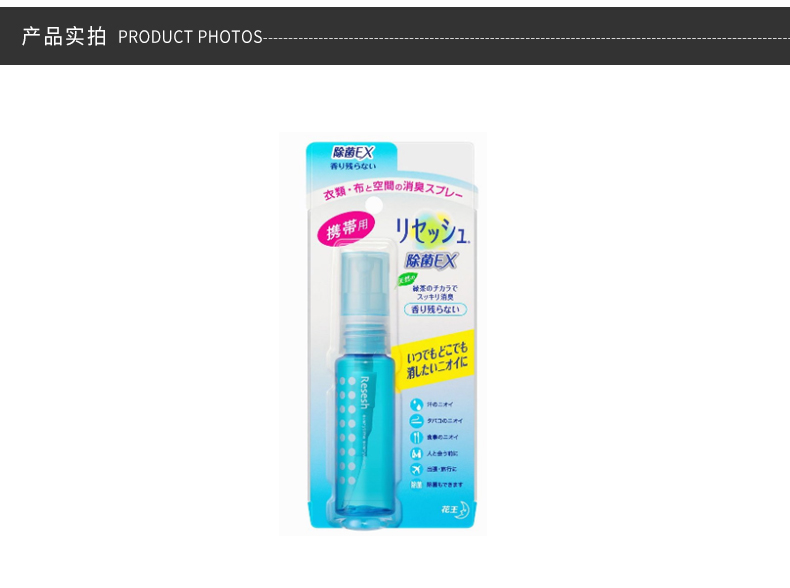
Task: Click the round hang hole on packaging
Action: pyautogui.click(x=374, y=205)
